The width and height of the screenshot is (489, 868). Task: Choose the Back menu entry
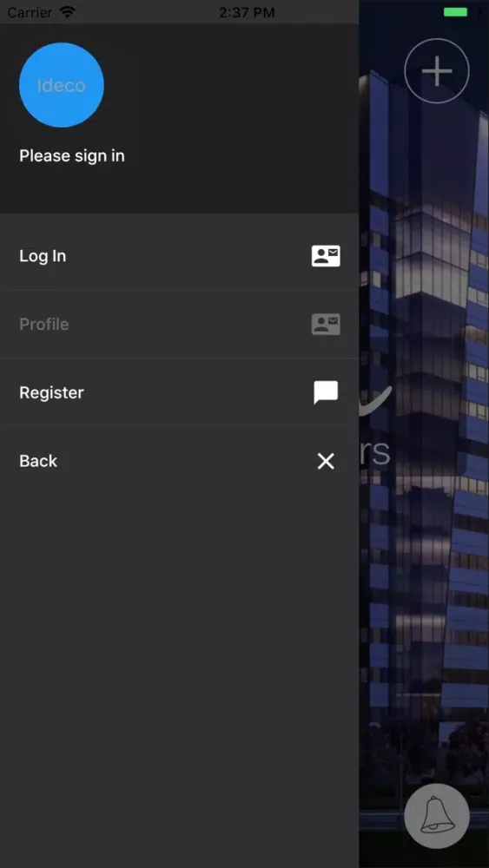pos(180,461)
